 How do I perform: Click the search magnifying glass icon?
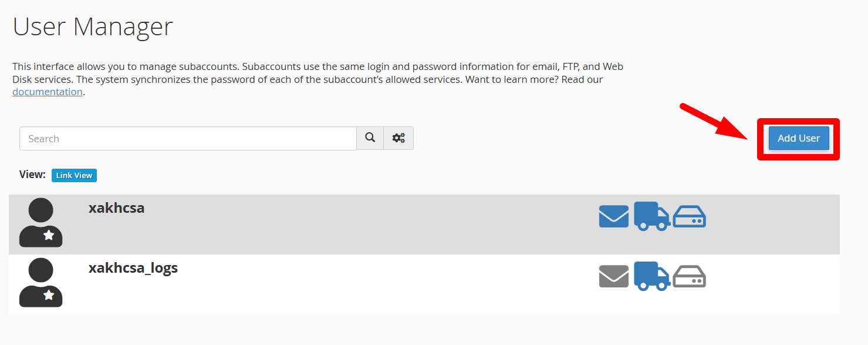[x=370, y=138]
